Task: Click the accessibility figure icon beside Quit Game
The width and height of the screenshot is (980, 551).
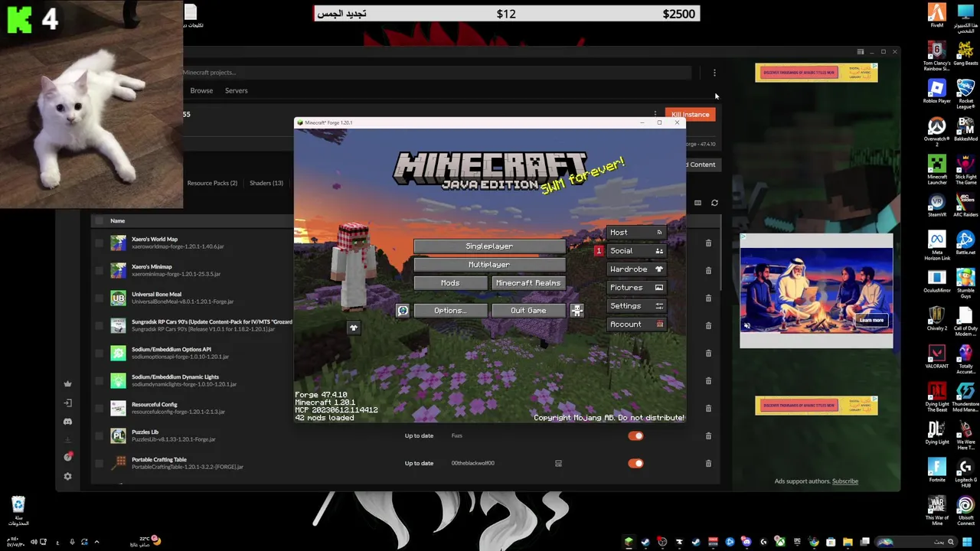Action: coord(577,311)
